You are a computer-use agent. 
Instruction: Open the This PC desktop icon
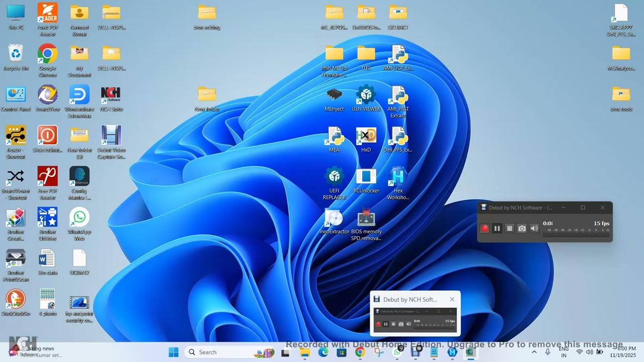(16, 17)
